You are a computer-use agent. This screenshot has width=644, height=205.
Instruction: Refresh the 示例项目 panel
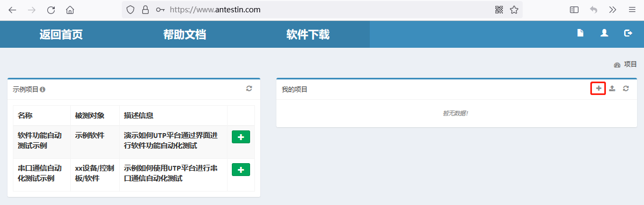(x=249, y=88)
